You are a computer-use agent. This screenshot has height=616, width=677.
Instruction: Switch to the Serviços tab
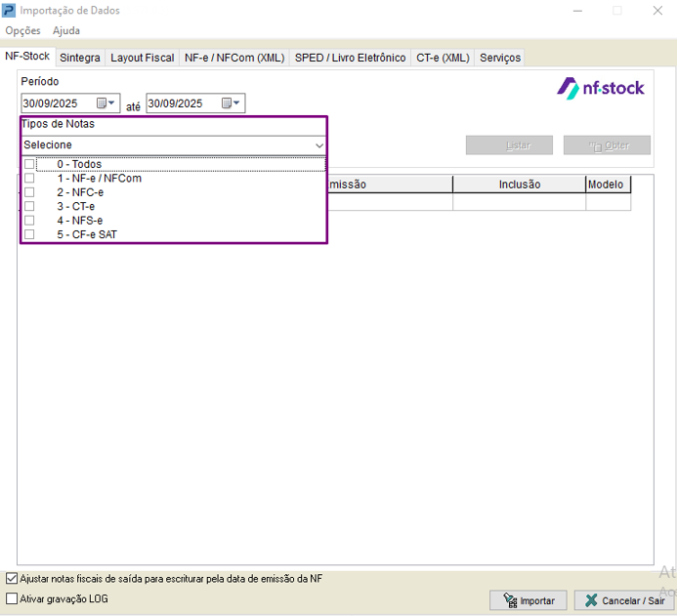500,58
